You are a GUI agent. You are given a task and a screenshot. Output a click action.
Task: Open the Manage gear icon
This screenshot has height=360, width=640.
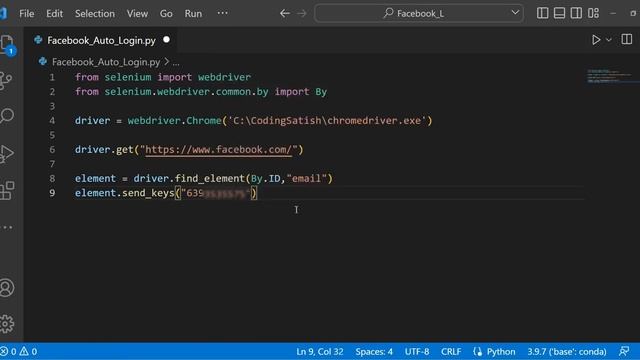(7, 324)
